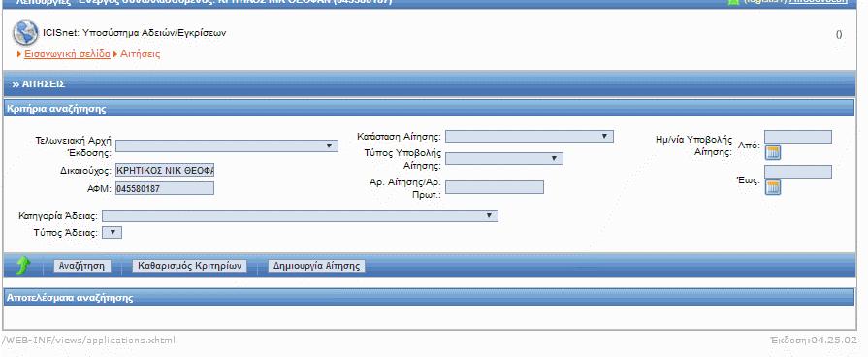The height and width of the screenshot is (357, 868).
Task: Go to Εισαγωγική σελίδα link
Action: [67, 54]
